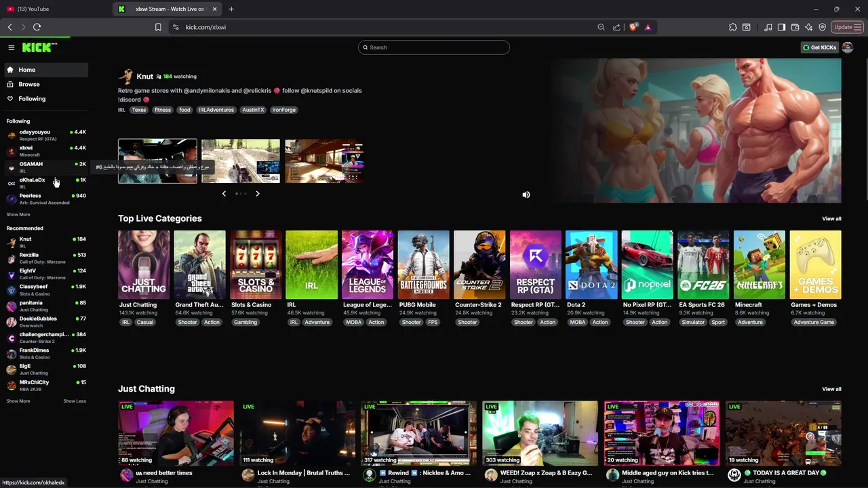
Task: Click the IronForge tag
Action: click(x=284, y=110)
